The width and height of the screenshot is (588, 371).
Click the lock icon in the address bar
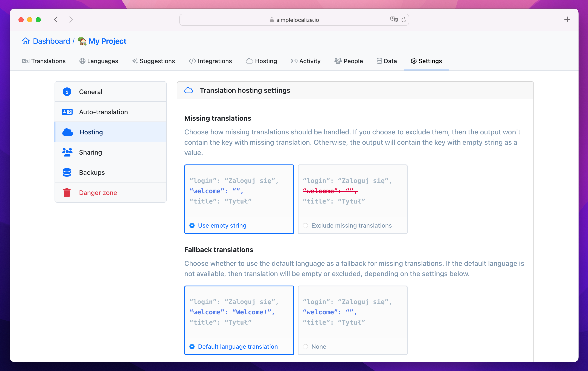click(272, 20)
